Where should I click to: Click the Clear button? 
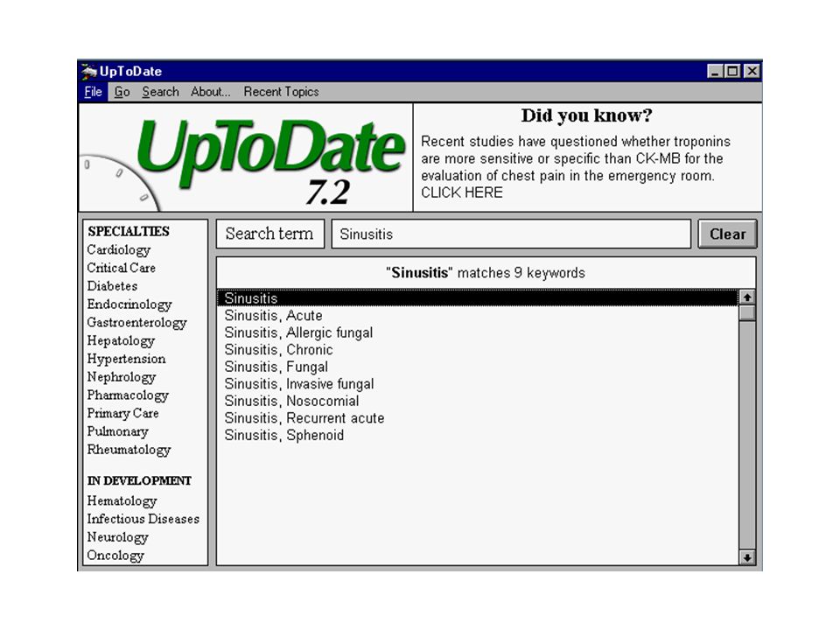(x=727, y=234)
